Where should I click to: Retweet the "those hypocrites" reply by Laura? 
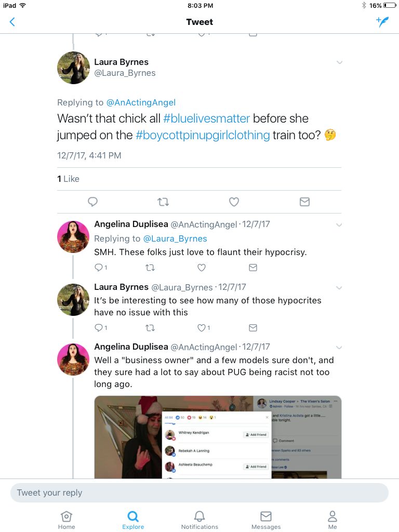[x=150, y=328]
